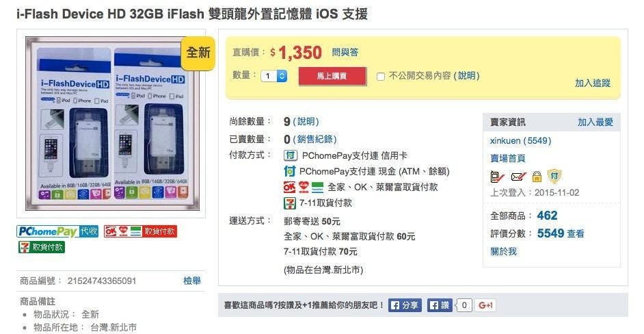The width and height of the screenshot is (644, 334).
Task: Click the red 馬上購買 buy now button
Action: point(332,77)
